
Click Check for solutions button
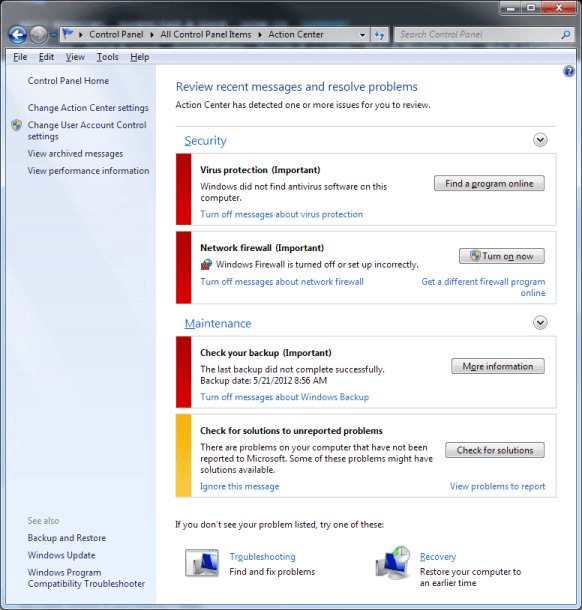(495, 450)
